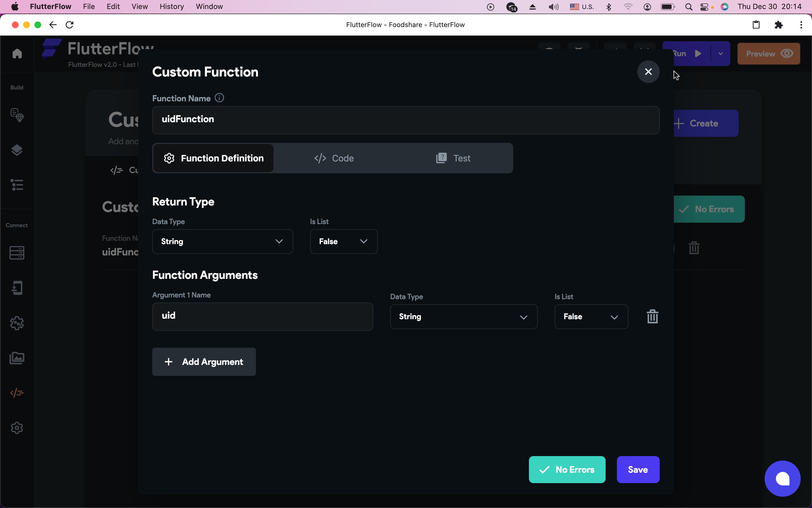
Task: Open the theme settings diamond icon in sidebar
Action: pos(17,115)
